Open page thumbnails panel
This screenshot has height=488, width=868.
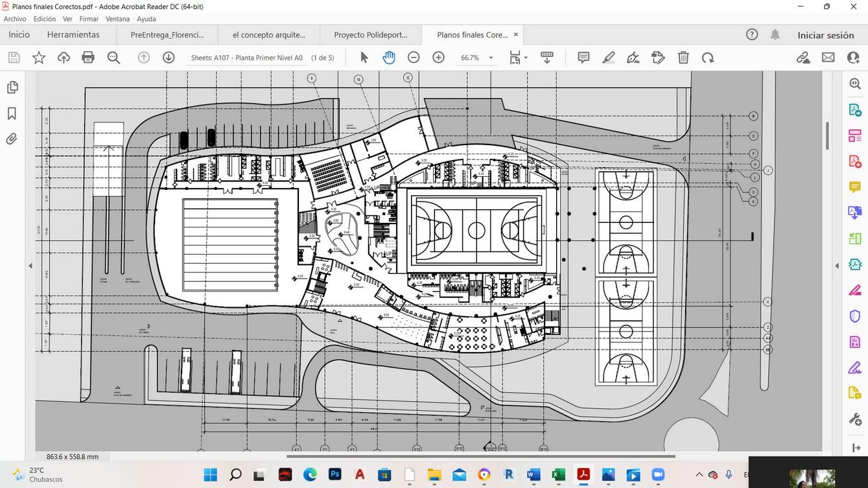tap(12, 87)
